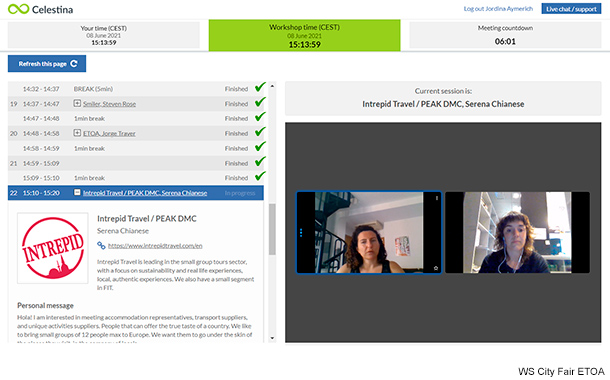Viewport: 610px width, 380px height.
Task: Click the Personal message heading
Action: (45, 305)
